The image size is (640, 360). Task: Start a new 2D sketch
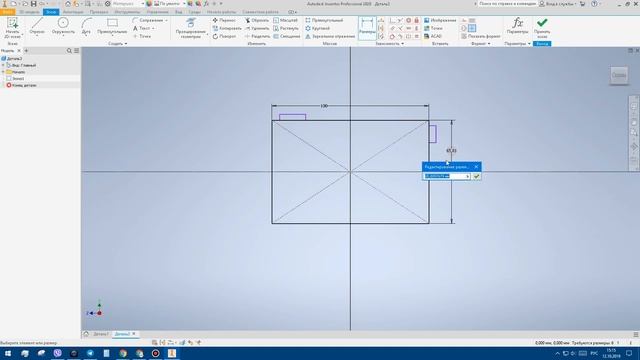tap(12, 28)
